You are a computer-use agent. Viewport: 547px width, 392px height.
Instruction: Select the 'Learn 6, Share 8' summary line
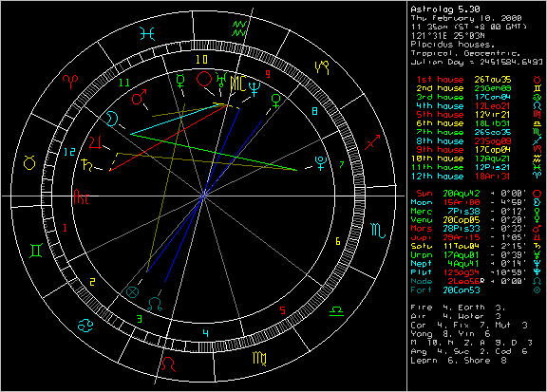(459, 361)
